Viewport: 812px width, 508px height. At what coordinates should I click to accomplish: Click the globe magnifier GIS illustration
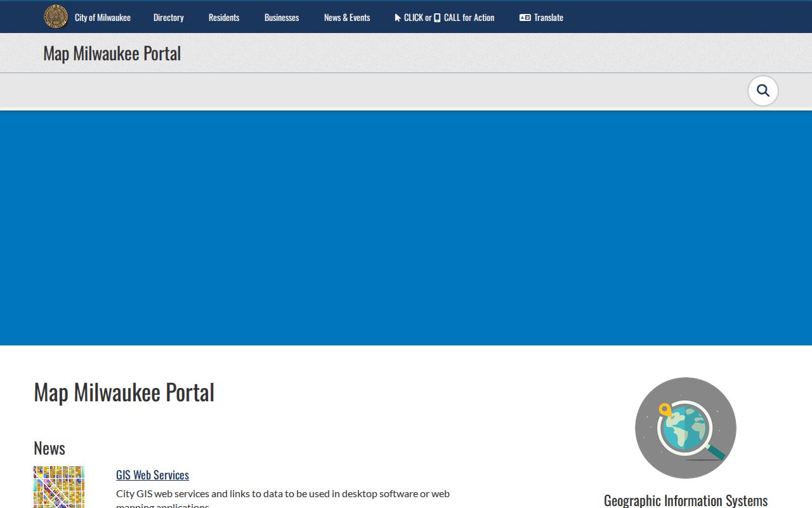(686, 428)
